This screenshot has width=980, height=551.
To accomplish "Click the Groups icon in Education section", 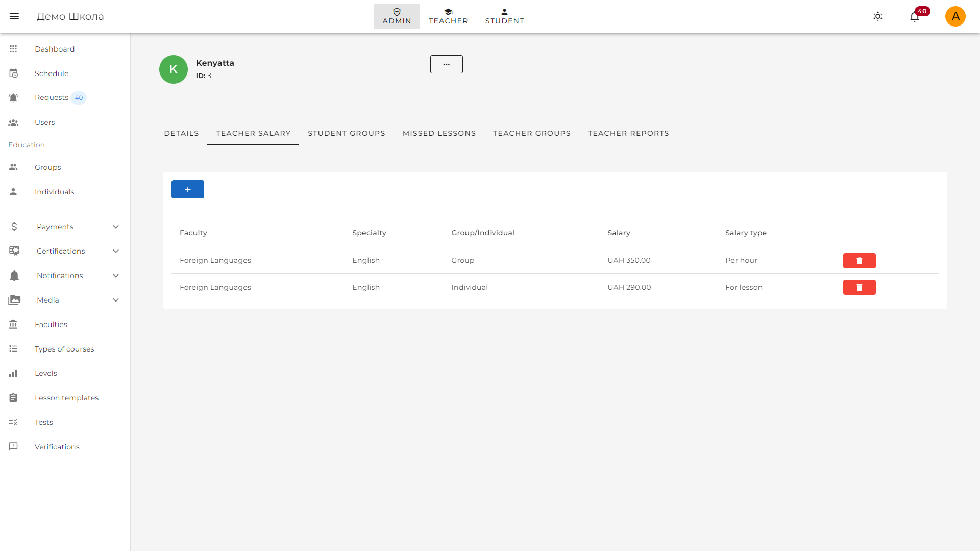I will [13, 167].
